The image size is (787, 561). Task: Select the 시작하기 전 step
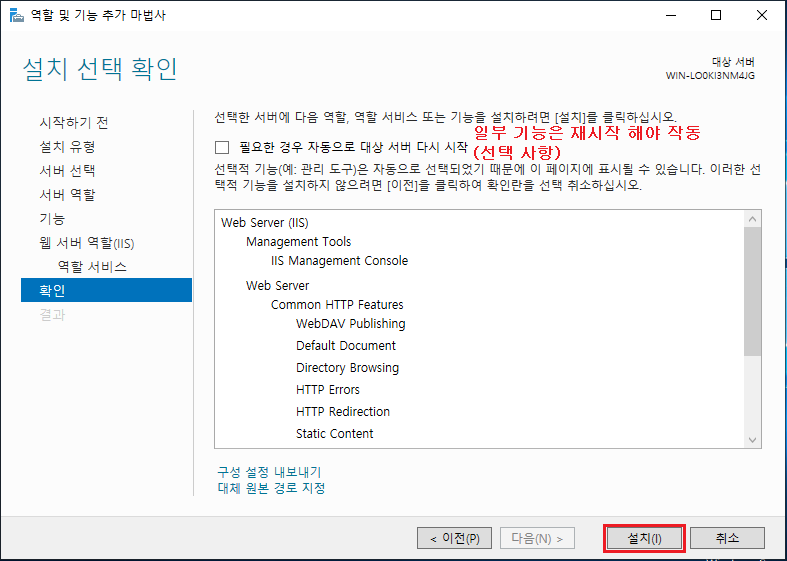[x=74, y=123]
